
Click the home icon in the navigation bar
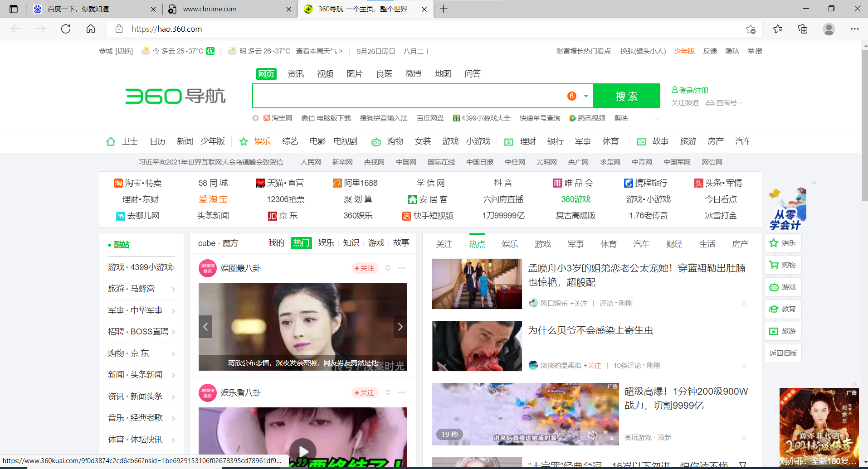pyautogui.click(x=111, y=141)
